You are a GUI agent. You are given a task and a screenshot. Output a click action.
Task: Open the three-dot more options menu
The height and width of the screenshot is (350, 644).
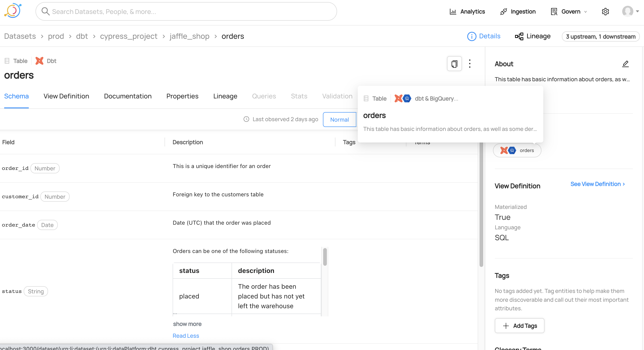click(470, 64)
